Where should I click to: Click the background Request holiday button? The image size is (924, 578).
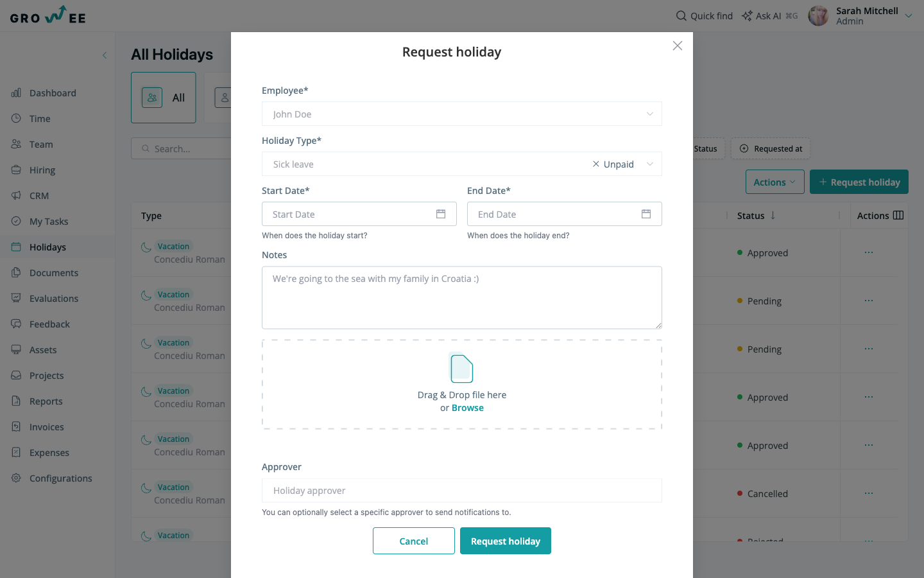point(859,182)
